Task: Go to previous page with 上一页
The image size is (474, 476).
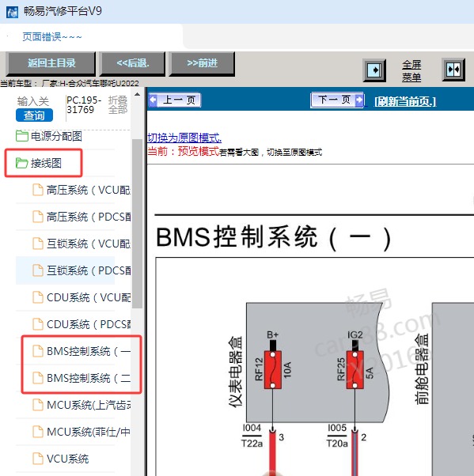Action: (x=175, y=100)
